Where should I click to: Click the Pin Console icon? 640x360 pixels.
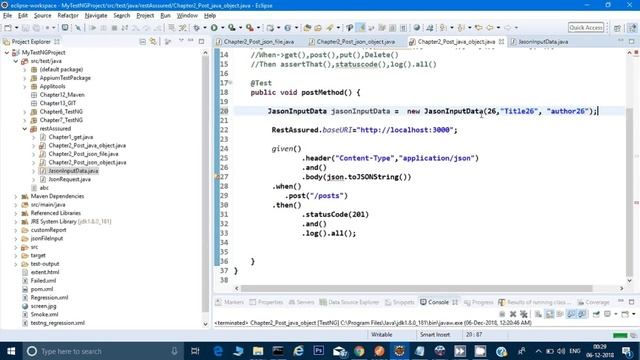click(596, 314)
